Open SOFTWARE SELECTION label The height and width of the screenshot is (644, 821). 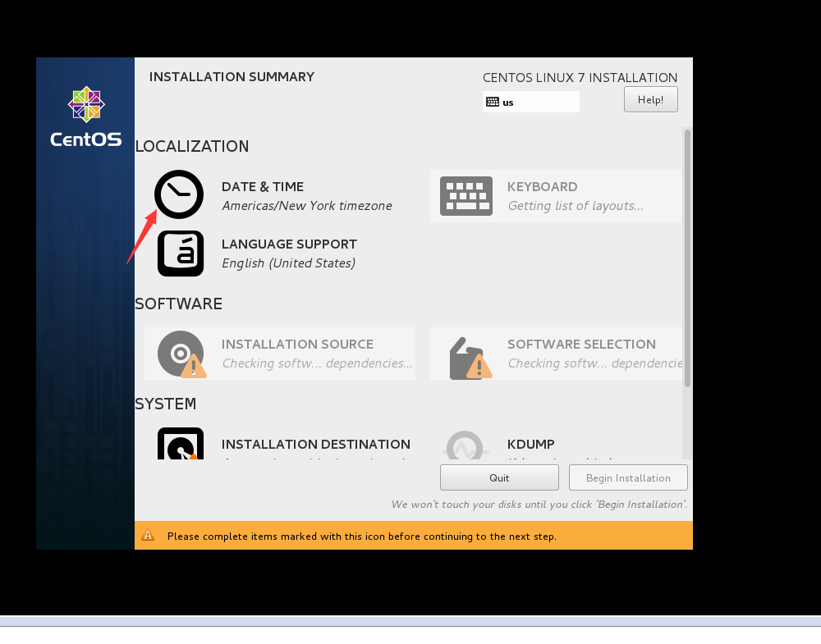[581, 345]
